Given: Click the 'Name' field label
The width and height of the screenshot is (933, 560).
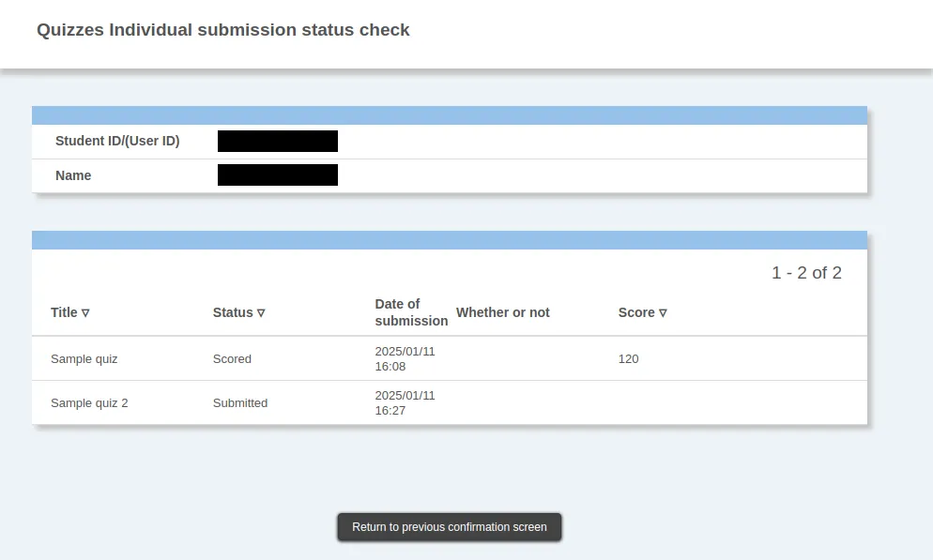Looking at the screenshot, I should coord(73,175).
